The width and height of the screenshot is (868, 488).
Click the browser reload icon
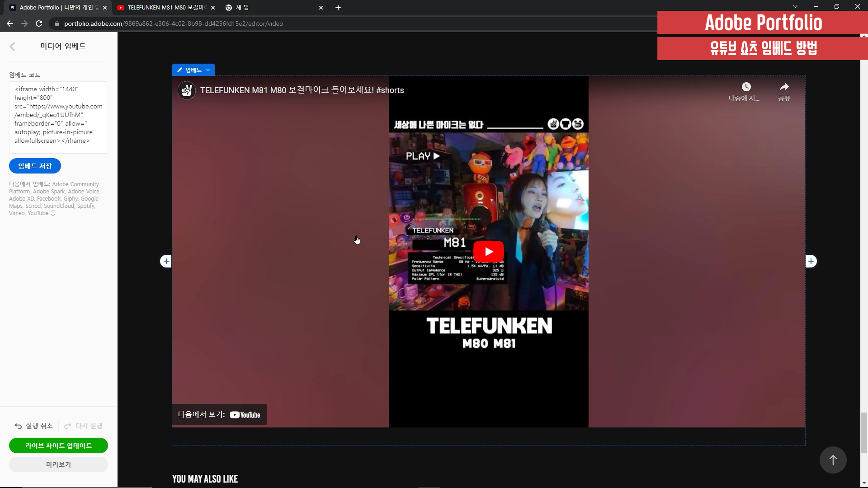[39, 23]
